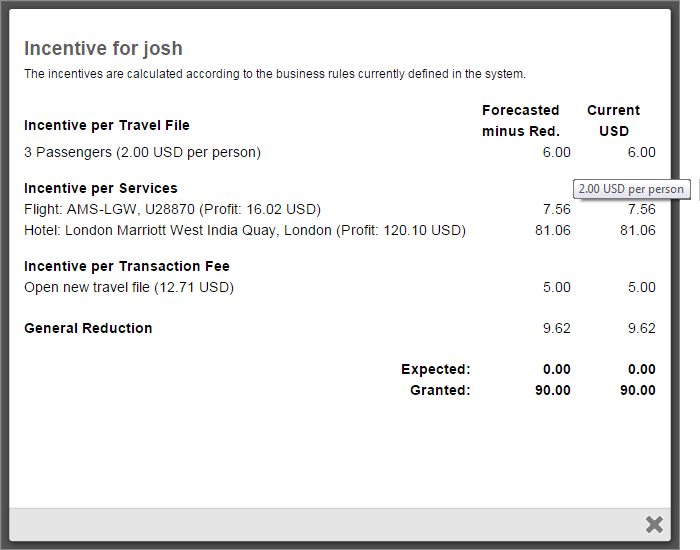The width and height of the screenshot is (700, 550).
Task: Click the business rules description sentence
Action: [275, 74]
